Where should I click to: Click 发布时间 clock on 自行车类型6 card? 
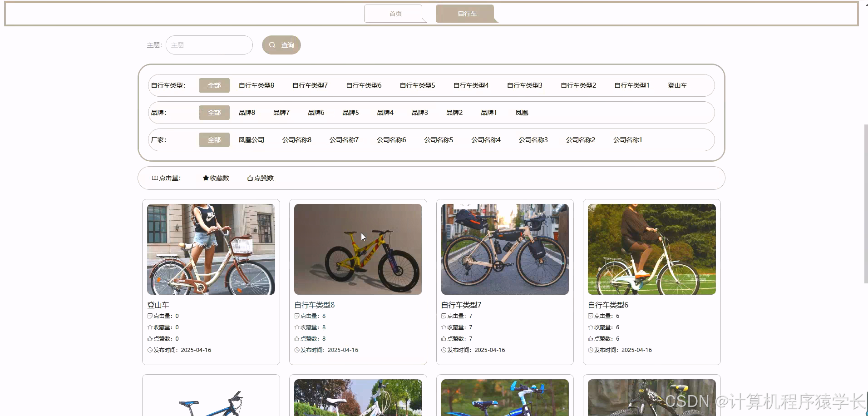pos(591,350)
